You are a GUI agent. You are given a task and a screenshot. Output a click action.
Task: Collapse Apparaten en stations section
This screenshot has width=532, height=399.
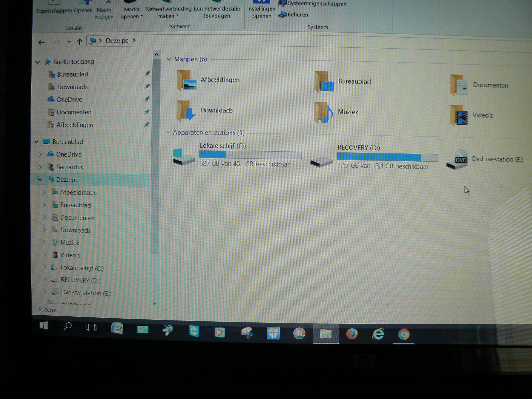tap(168, 132)
